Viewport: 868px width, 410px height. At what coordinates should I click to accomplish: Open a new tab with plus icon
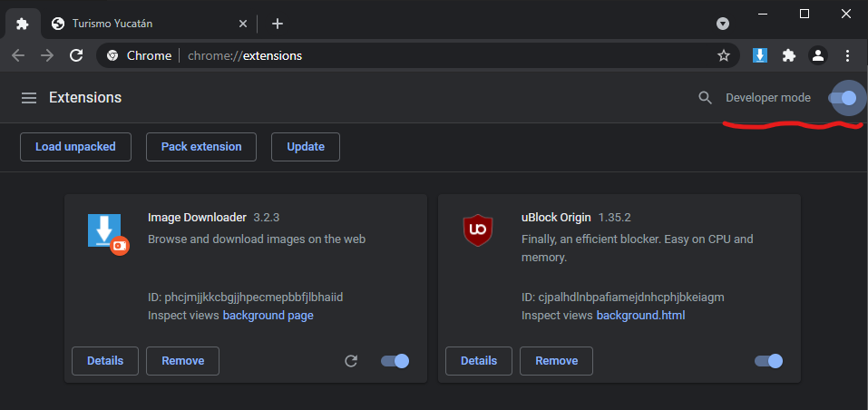click(278, 24)
